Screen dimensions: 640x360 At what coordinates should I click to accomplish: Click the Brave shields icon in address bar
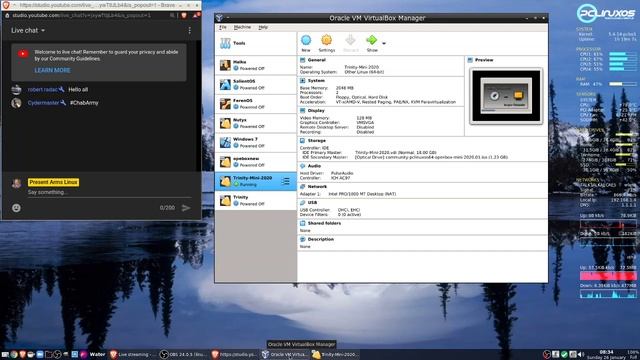click(184, 16)
